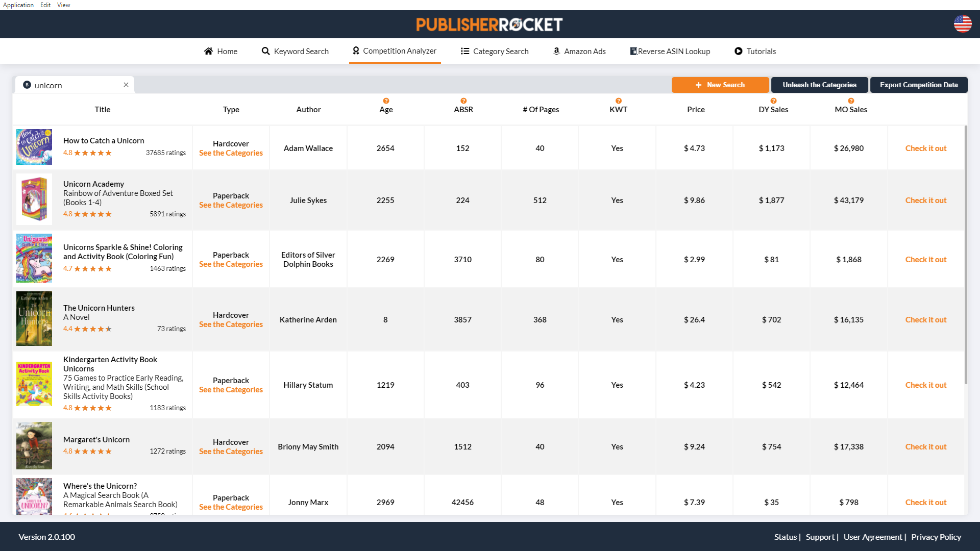Open Category Search section
This screenshot has width=980, height=551.
495,51
